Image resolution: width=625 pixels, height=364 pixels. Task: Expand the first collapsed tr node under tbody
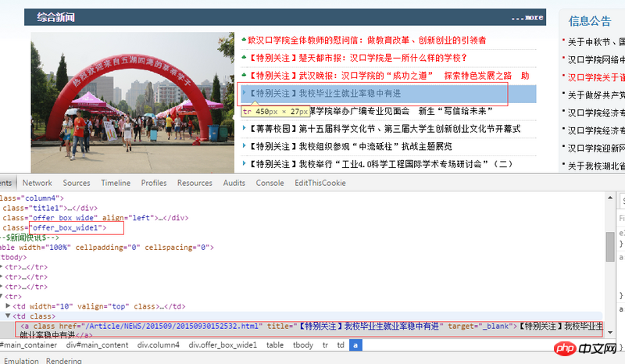point(3,267)
